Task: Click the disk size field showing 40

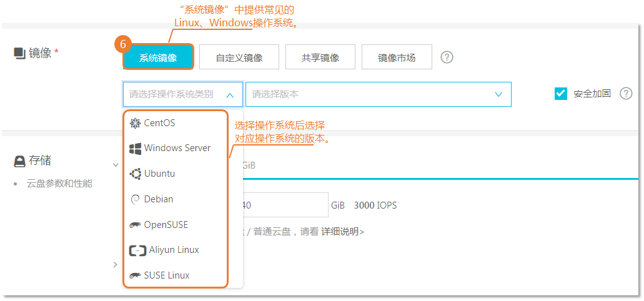Action: click(285, 205)
